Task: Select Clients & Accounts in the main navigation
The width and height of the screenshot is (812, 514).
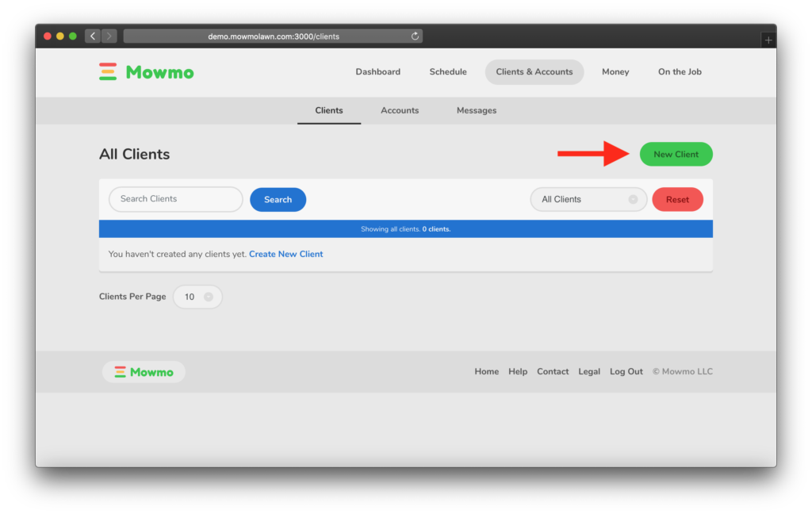Action: tap(534, 72)
